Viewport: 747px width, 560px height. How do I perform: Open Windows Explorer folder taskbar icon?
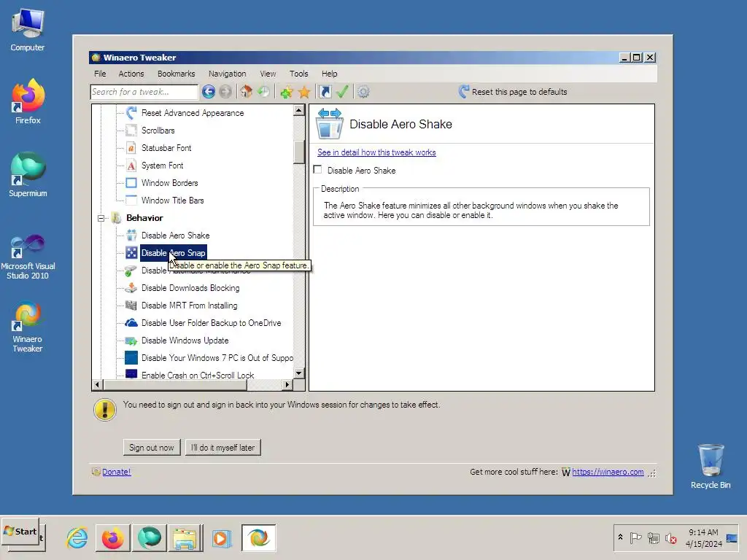coord(185,538)
